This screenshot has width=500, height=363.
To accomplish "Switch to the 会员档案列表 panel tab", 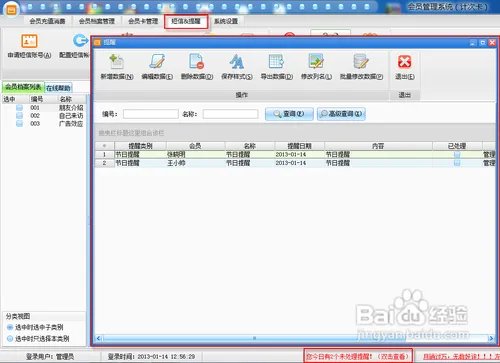I will point(23,87).
